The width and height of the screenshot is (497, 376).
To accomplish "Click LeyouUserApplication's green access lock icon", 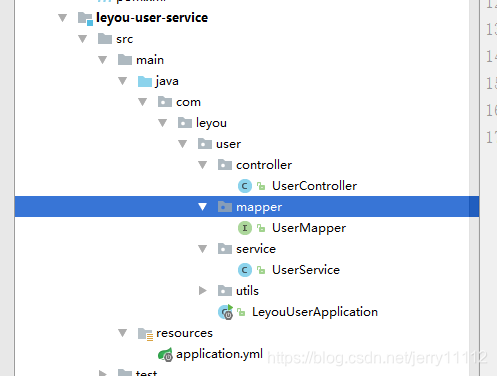I will (x=241, y=312).
